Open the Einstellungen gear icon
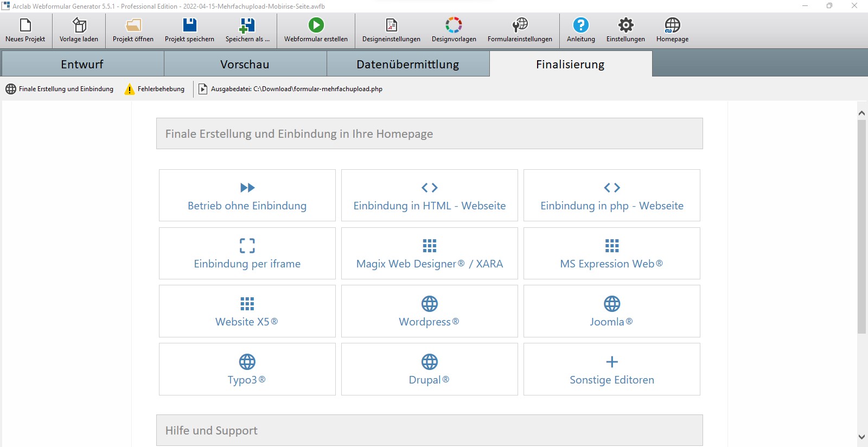The width and height of the screenshot is (868, 447). click(x=626, y=25)
